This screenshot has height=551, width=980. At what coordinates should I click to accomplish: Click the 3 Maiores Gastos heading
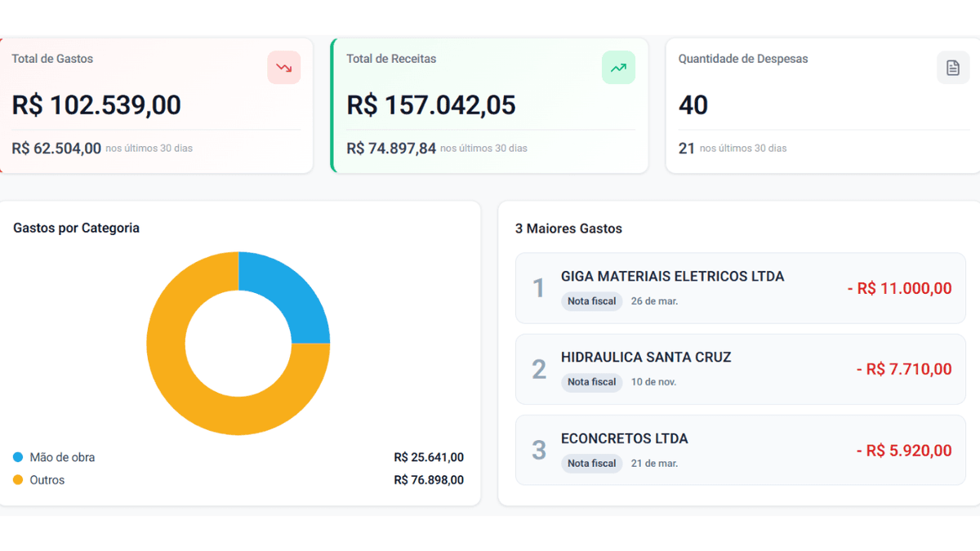pos(567,229)
